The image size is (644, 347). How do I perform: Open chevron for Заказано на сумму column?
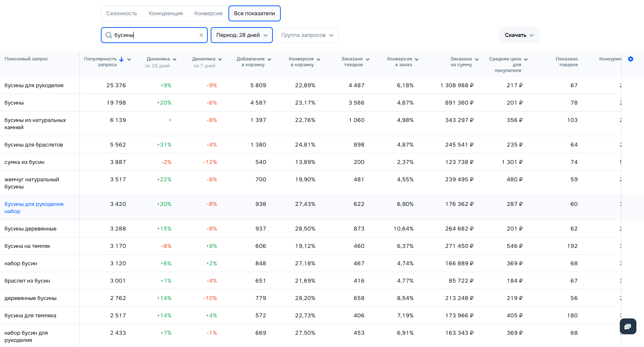[x=477, y=59]
